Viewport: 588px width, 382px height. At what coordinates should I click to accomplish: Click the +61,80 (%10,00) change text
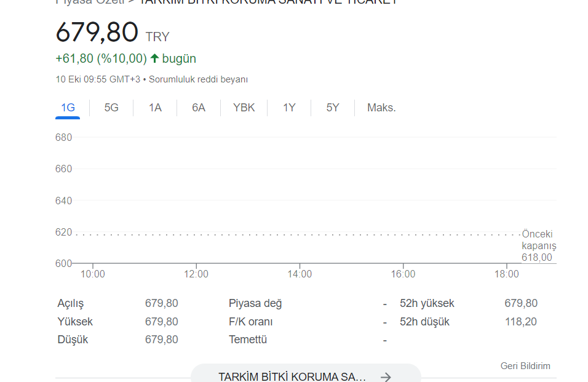(101, 59)
